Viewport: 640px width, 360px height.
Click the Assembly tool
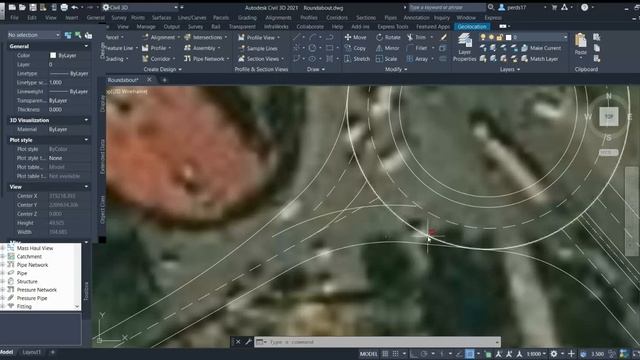point(202,48)
